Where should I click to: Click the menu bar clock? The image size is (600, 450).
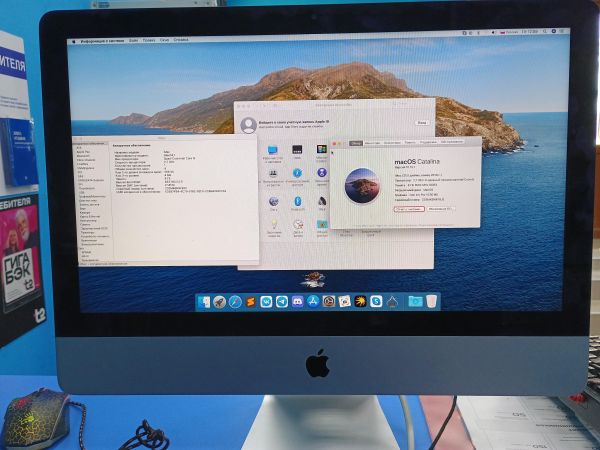tap(529, 32)
